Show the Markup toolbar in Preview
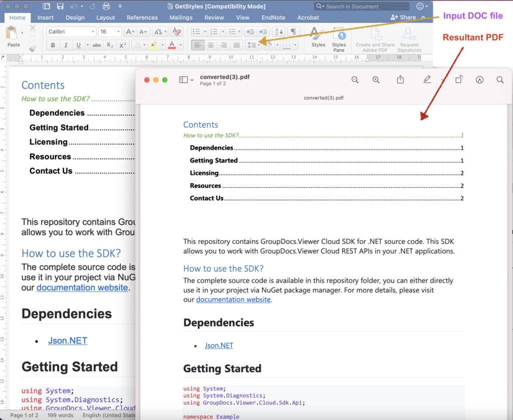This screenshot has height=420, width=513. click(479, 80)
